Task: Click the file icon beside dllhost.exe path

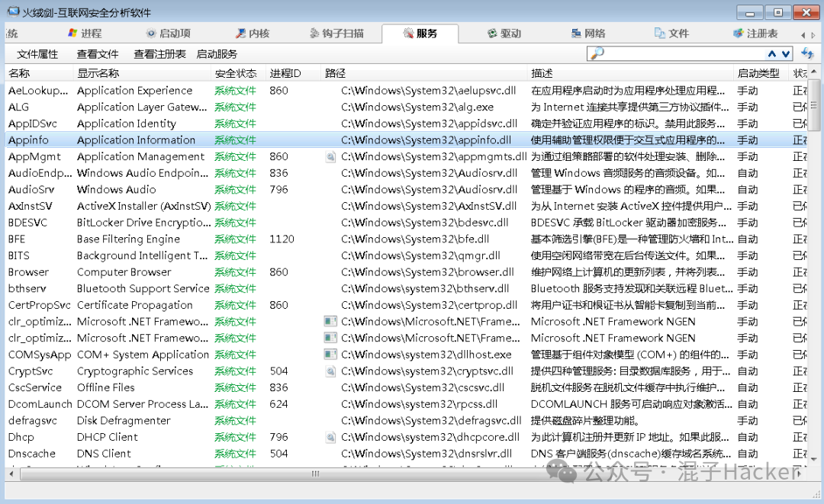Action: (330, 355)
